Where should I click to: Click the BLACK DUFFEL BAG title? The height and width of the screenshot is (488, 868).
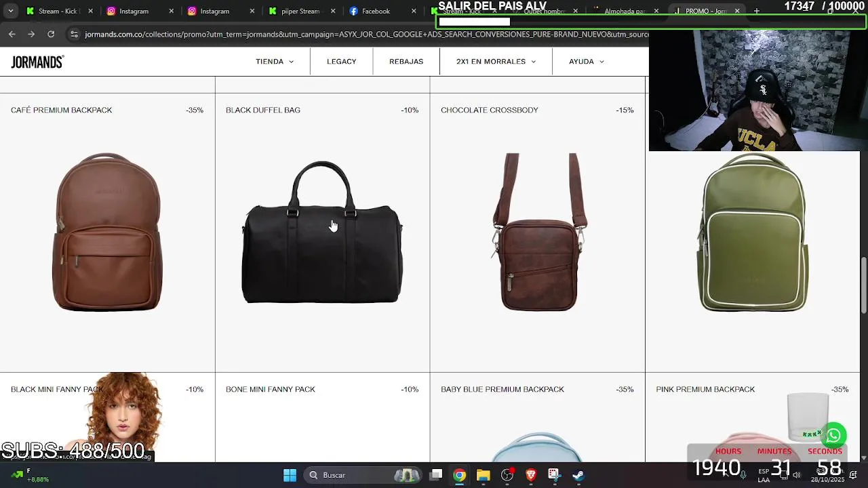[263, 110]
